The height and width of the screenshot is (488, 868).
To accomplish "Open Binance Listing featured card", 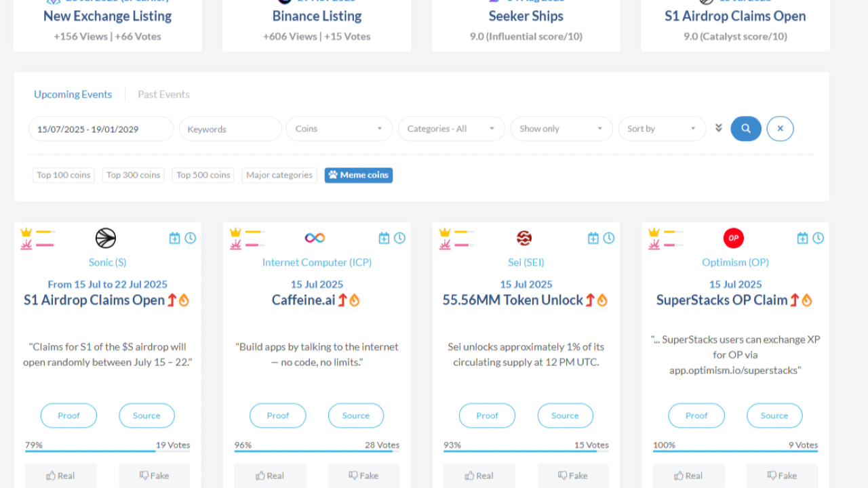I will click(x=317, y=24).
